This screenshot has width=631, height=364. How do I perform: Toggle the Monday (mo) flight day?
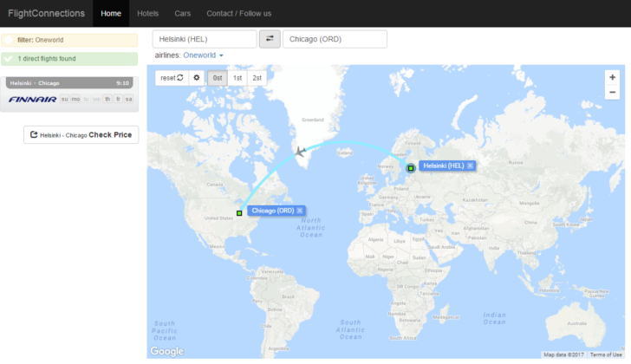click(75, 99)
